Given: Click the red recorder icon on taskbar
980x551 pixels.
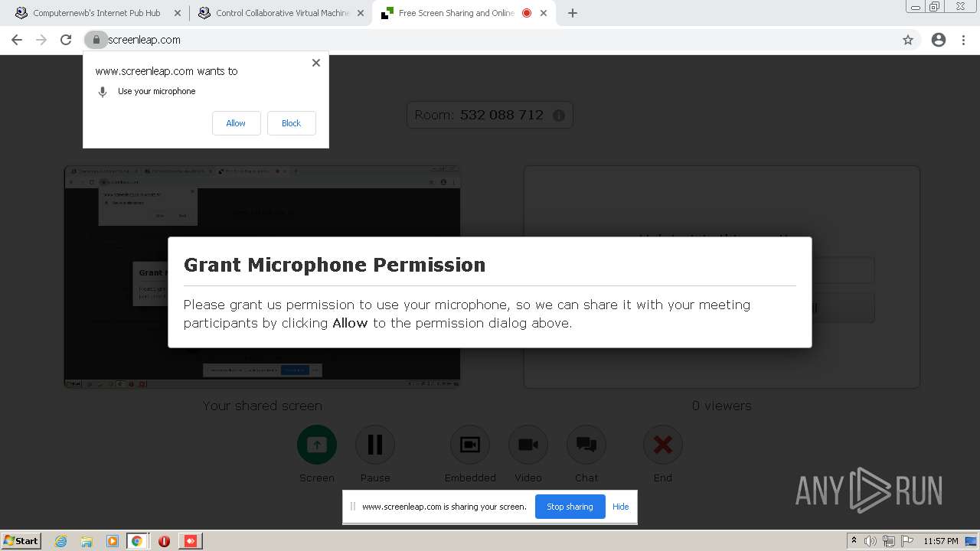Looking at the screenshot, I should (191, 541).
